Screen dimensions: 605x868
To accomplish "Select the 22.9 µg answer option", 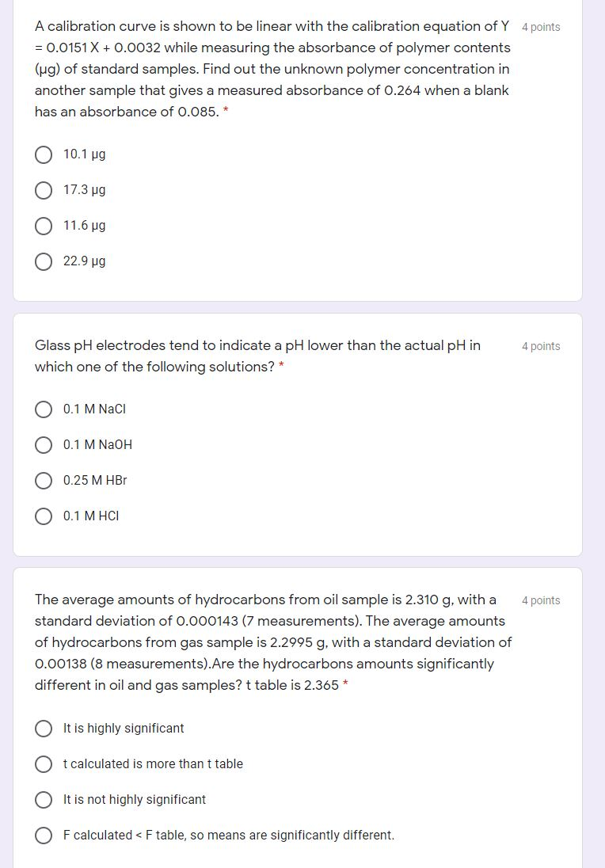I will click(x=44, y=261).
